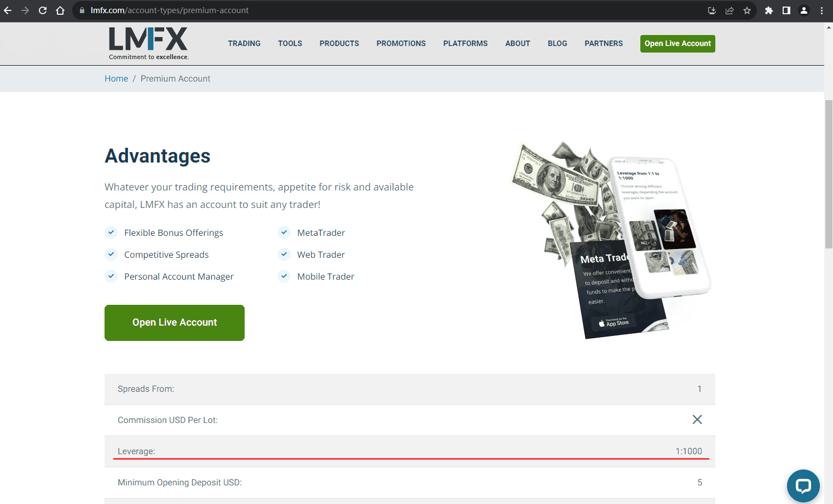This screenshot has width=833, height=504.
Task: Click the Minimum Opening Deposit USD: label
Action: (x=180, y=483)
